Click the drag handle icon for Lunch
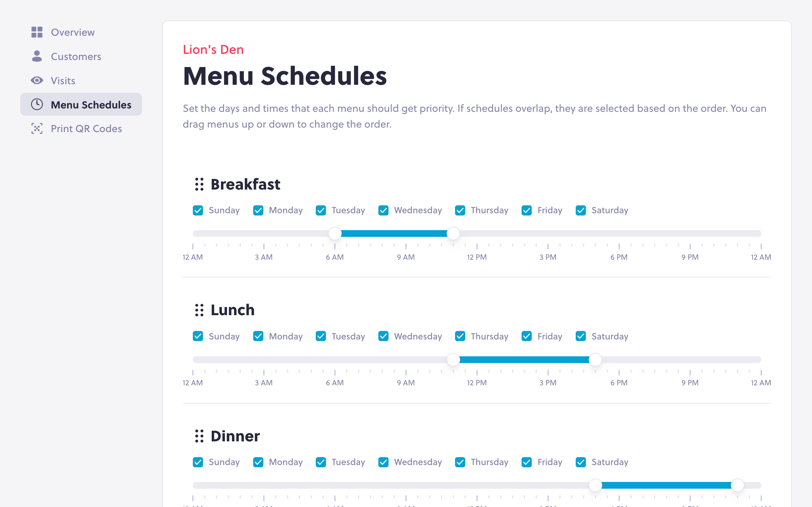Screen dimensions: 812x507 pyautogui.click(x=199, y=309)
